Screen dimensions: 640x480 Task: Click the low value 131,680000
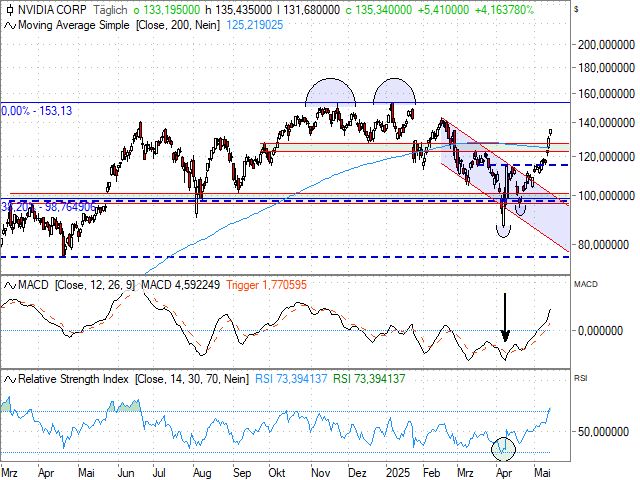click(311, 9)
